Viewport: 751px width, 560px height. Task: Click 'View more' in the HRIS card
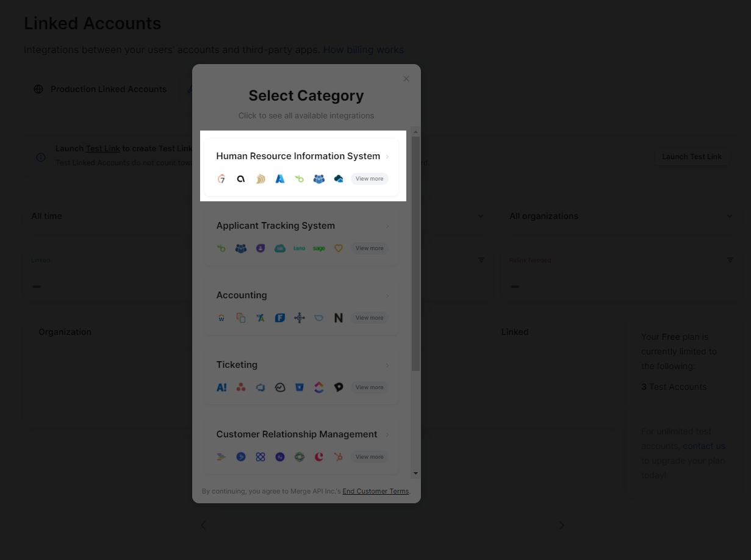(x=370, y=179)
